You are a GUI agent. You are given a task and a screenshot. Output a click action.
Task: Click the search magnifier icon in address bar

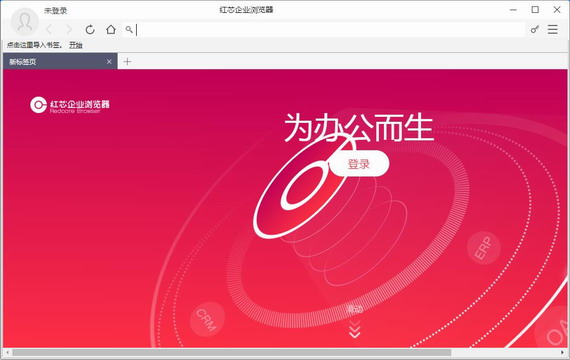tap(129, 29)
